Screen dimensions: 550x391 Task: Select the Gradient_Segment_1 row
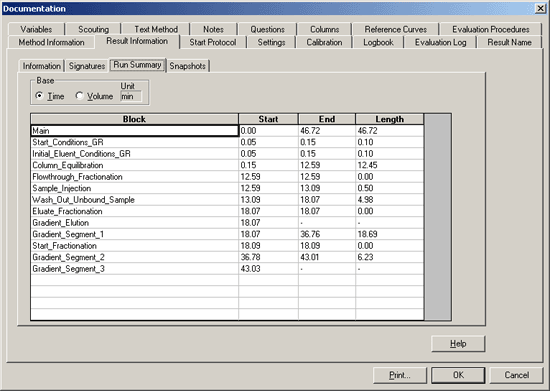pos(227,234)
